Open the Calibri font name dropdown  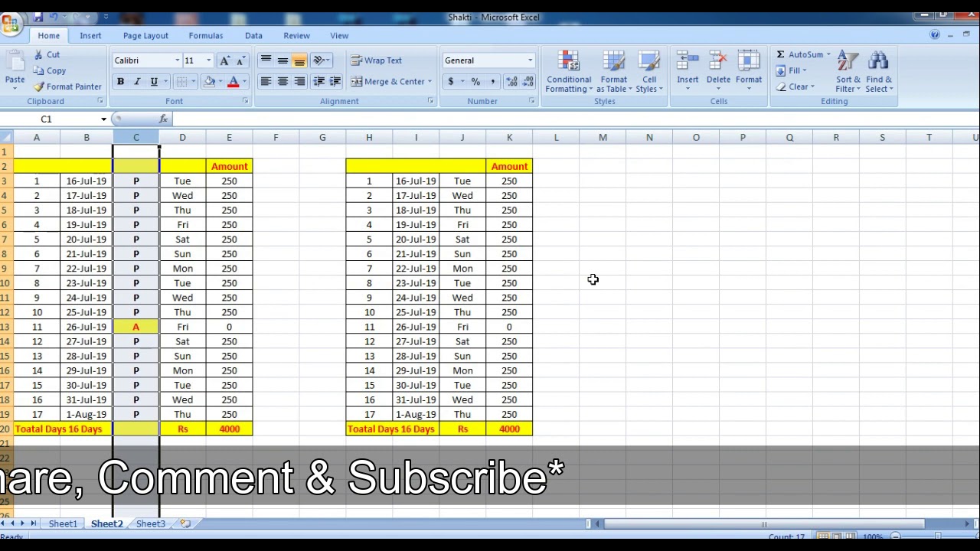tap(177, 60)
